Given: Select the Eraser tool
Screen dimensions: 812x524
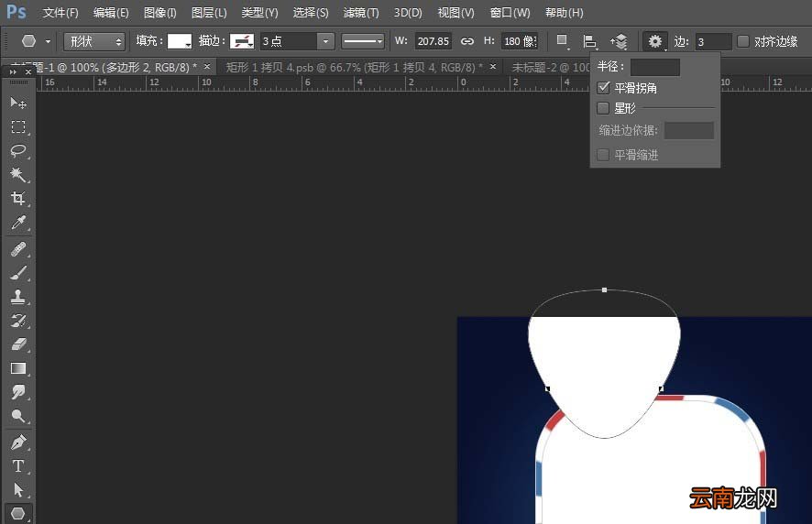Looking at the screenshot, I should [x=18, y=344].
